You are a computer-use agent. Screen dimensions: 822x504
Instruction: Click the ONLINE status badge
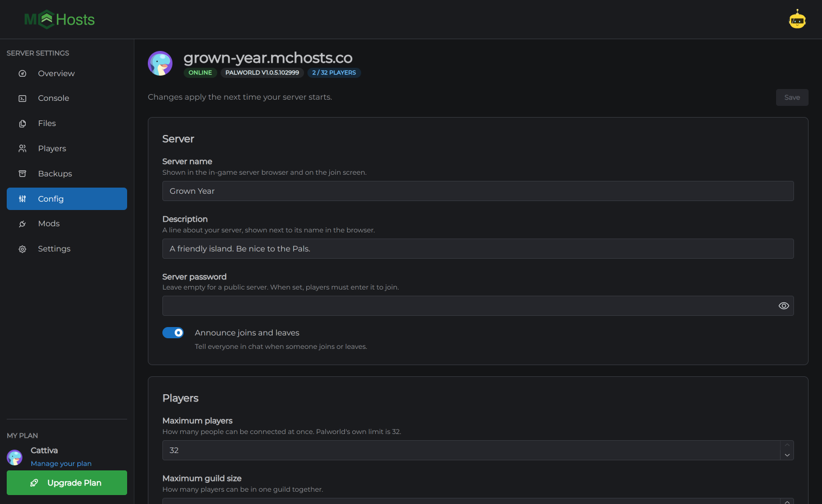[x=200, y=73]
